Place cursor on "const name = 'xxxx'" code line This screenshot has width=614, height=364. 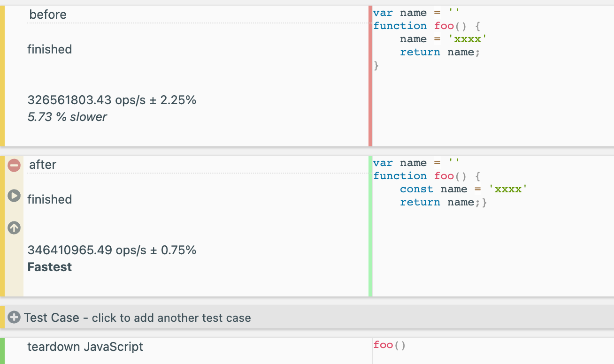click(463, 189)
